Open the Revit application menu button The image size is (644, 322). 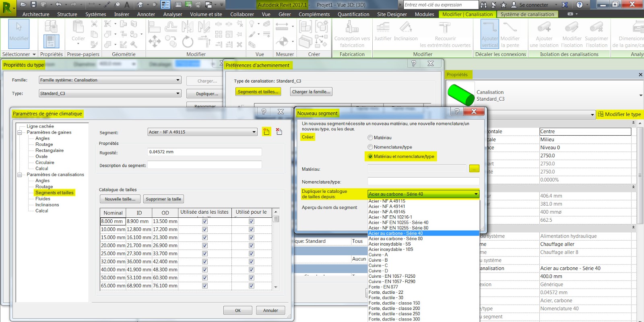pyautogui.click(x=8, y=8)
